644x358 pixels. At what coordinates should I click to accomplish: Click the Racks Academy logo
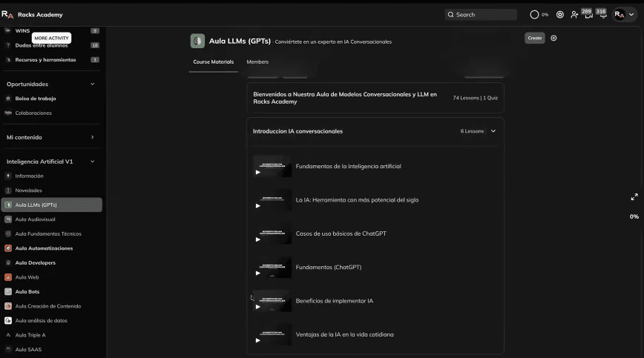[x=7, y=15]
